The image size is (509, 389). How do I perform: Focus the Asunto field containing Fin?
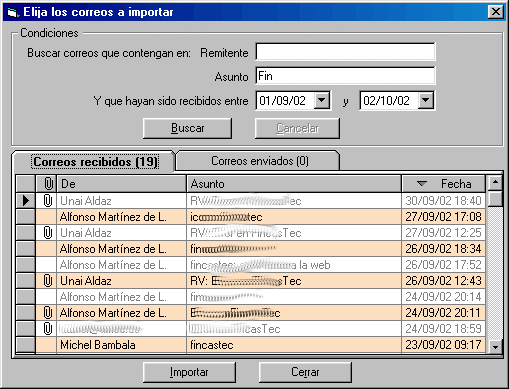point(345,76)
